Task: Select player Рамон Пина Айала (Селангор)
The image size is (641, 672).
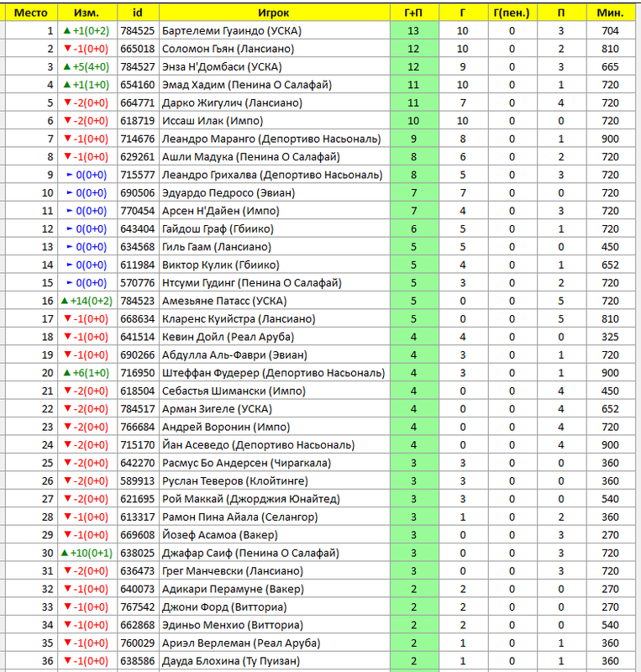Action: pyautogui.click(x=240, y=517)
